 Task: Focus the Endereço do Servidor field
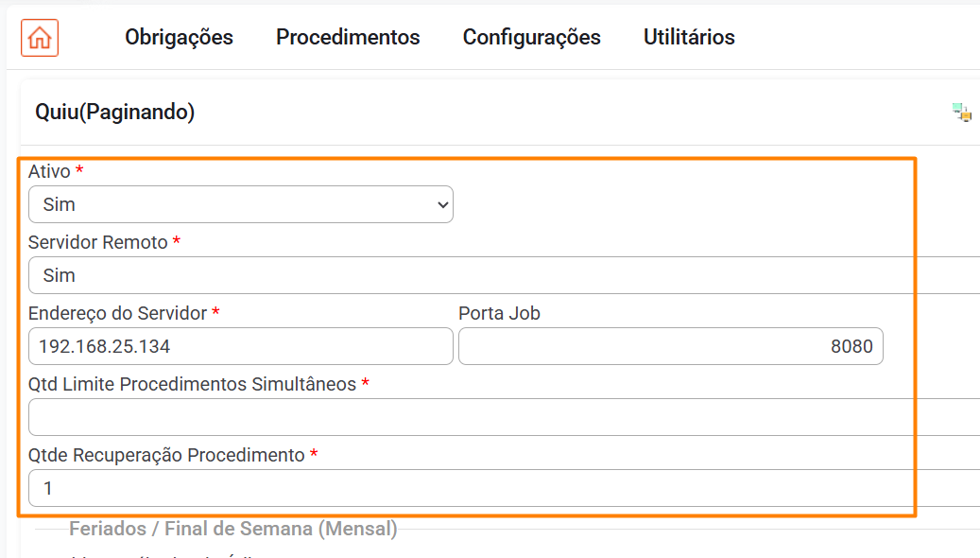click(240, 346)
